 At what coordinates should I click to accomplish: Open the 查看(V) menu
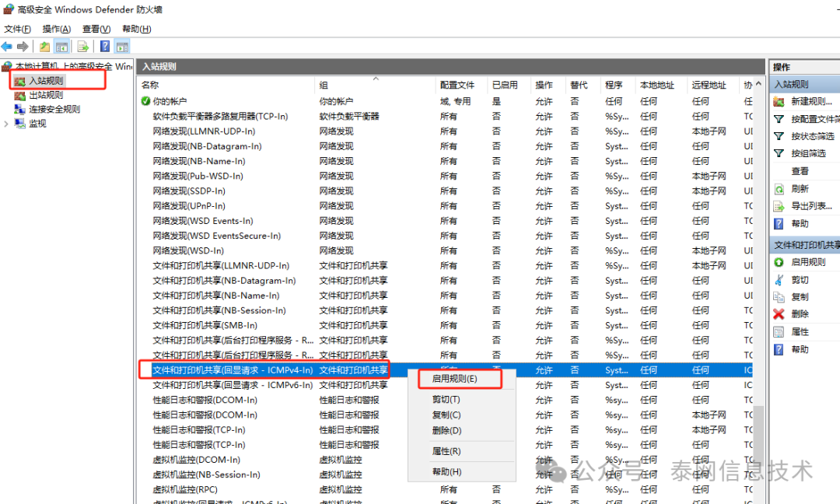(x=96, y=29)
